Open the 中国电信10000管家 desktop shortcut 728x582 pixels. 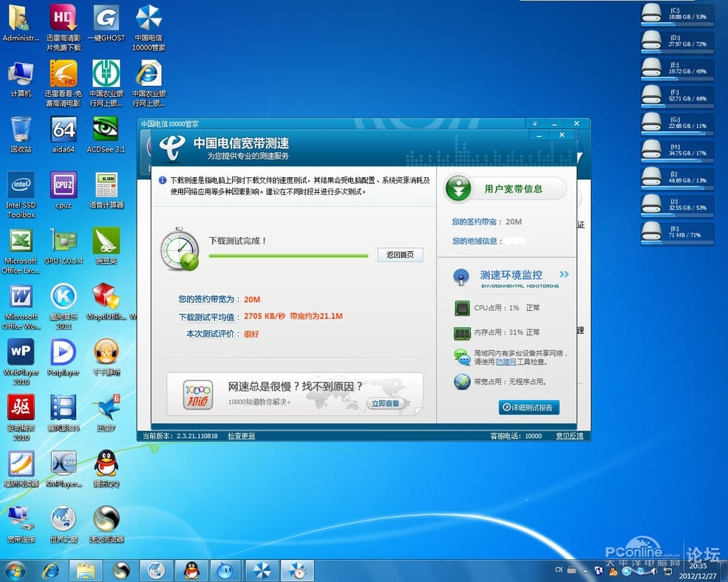149,28
